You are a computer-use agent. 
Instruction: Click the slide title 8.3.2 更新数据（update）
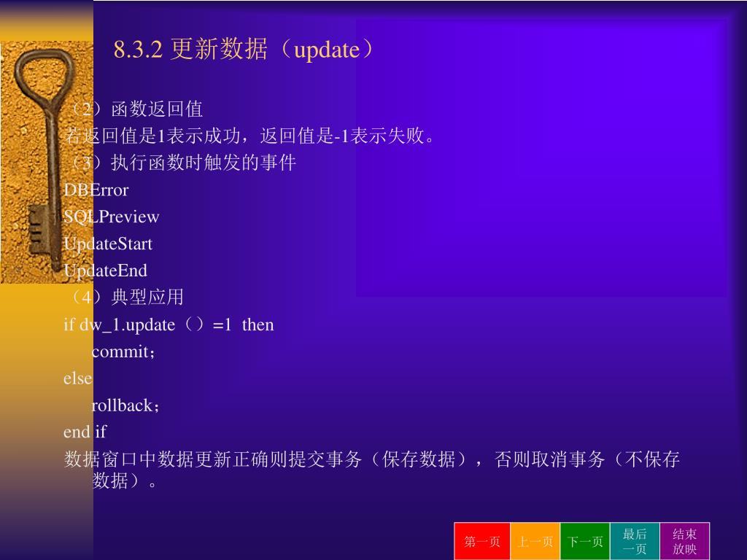(x=244, y=49)
